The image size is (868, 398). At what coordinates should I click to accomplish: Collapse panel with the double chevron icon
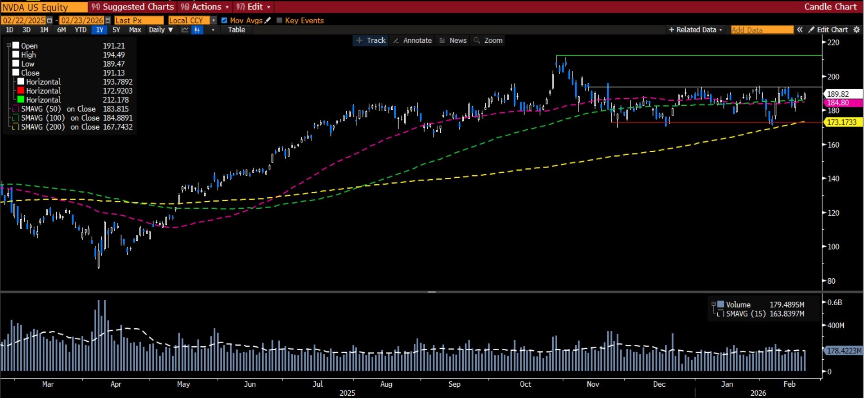point(800,30)
